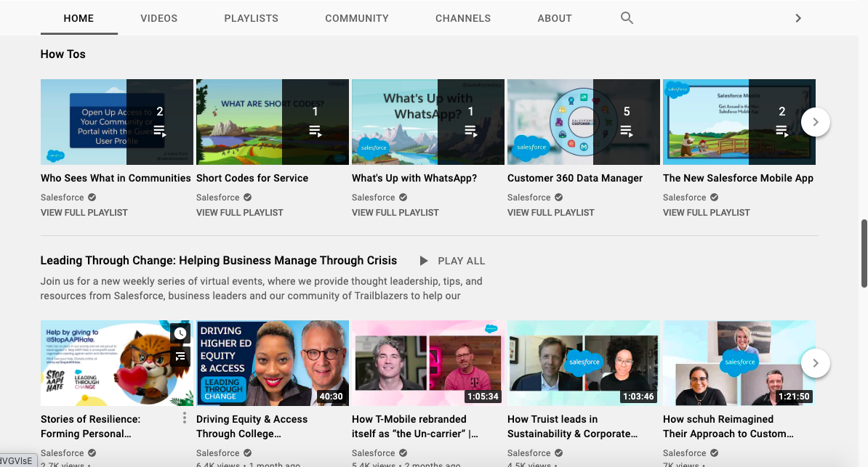Open Leading Through Change playlist title

219,261
